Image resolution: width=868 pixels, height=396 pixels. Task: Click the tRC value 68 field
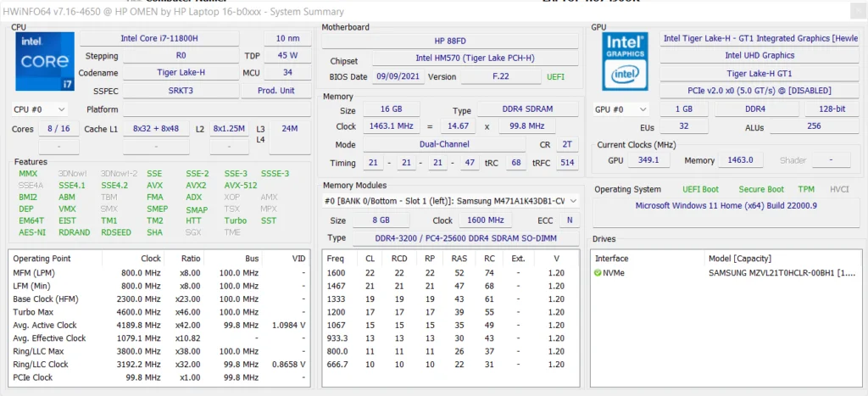click(515, 163)
